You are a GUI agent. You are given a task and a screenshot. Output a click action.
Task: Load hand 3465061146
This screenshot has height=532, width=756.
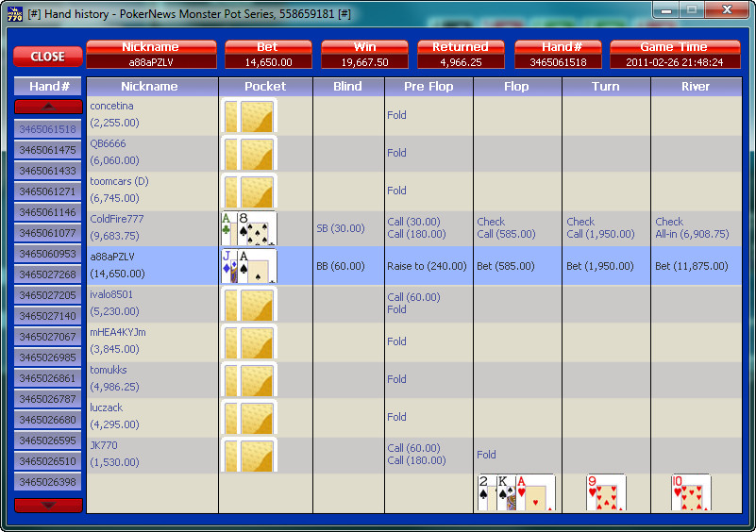tap(48, 212)
